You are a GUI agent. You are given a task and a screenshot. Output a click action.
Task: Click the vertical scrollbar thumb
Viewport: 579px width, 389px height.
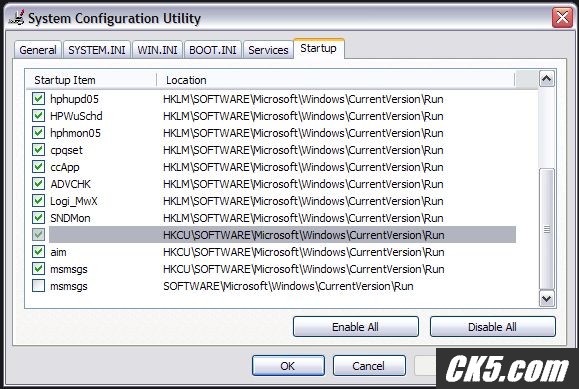(x=547, y=229)
